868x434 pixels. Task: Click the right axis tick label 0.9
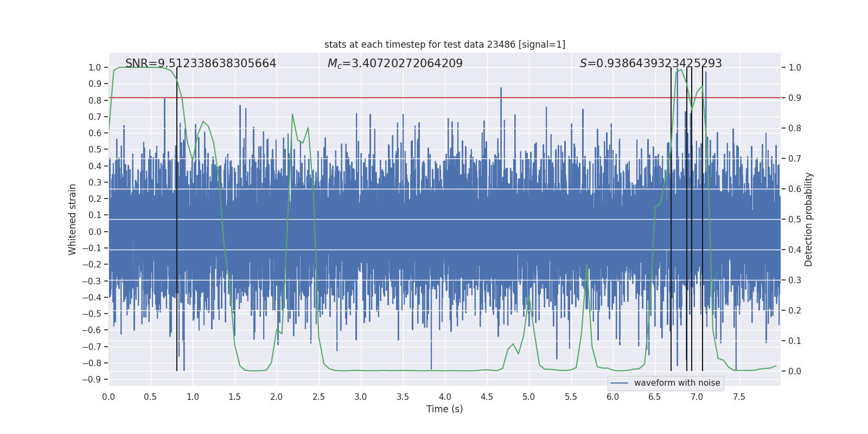(795, 98)
